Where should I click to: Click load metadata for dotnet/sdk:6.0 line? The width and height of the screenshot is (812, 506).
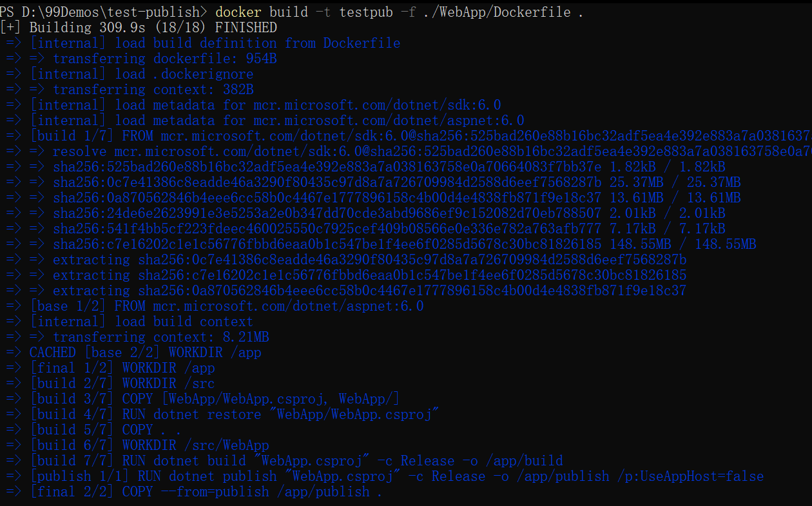click(253, 105)
